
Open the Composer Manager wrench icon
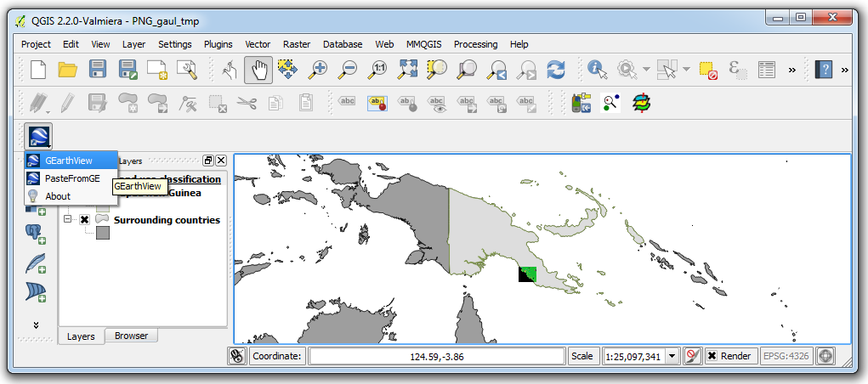[x=187, y=70]
